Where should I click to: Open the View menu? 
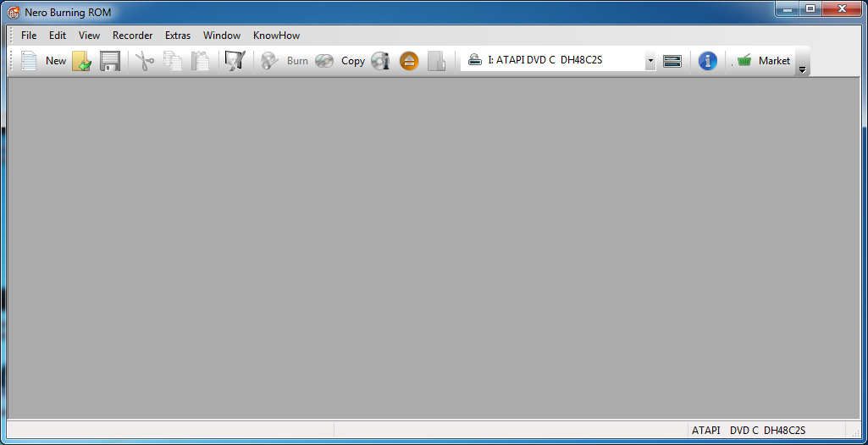point(89,36)
